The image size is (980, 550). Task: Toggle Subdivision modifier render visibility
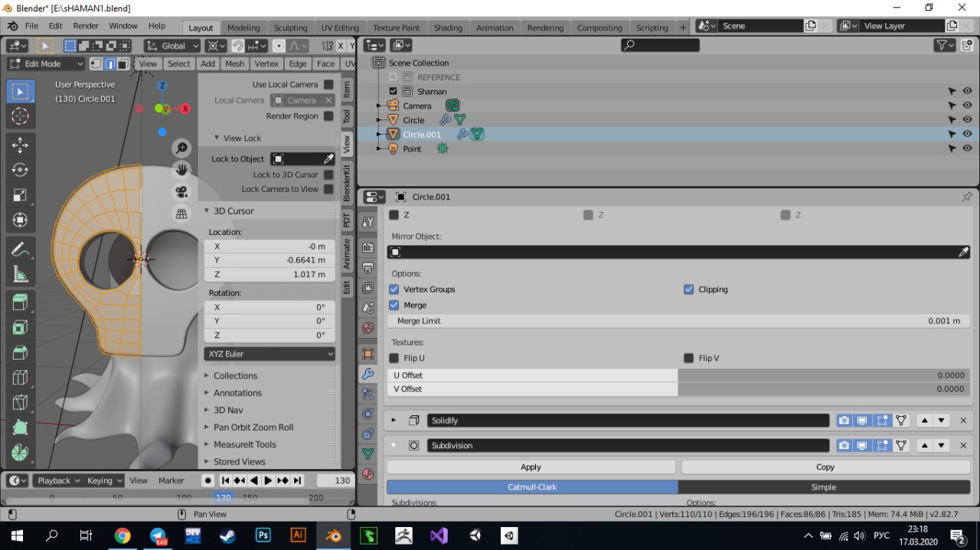[844, 445]
